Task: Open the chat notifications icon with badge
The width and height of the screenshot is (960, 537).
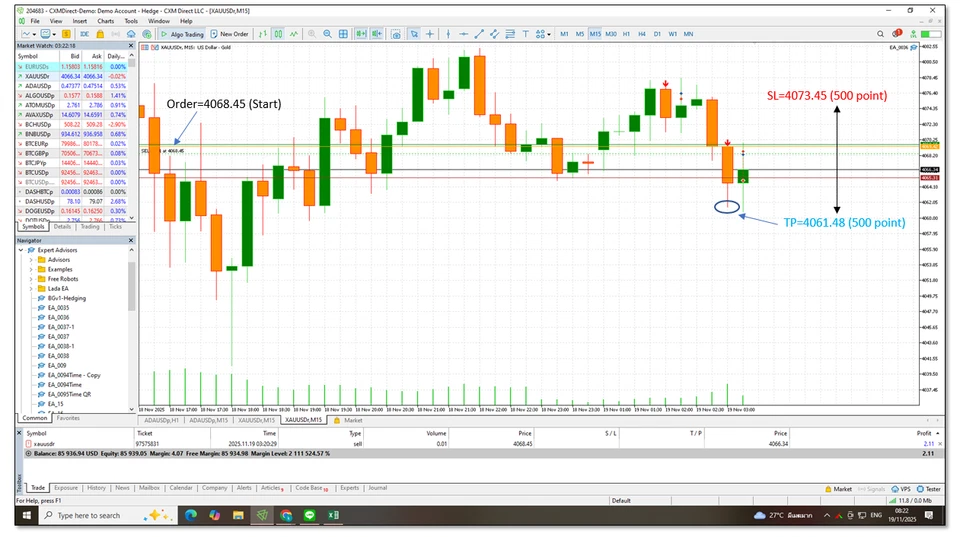Action: pos(897,34)
